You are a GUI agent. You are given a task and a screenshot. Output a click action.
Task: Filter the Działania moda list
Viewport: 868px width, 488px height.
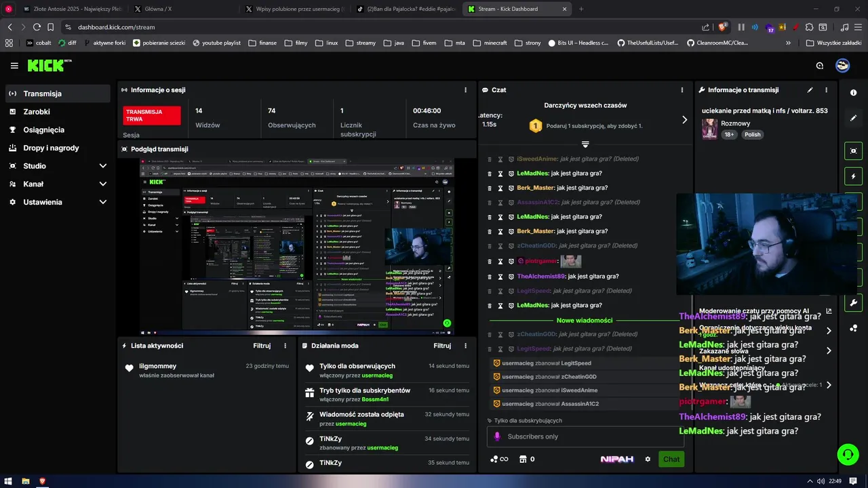click(x=442, y=346)
